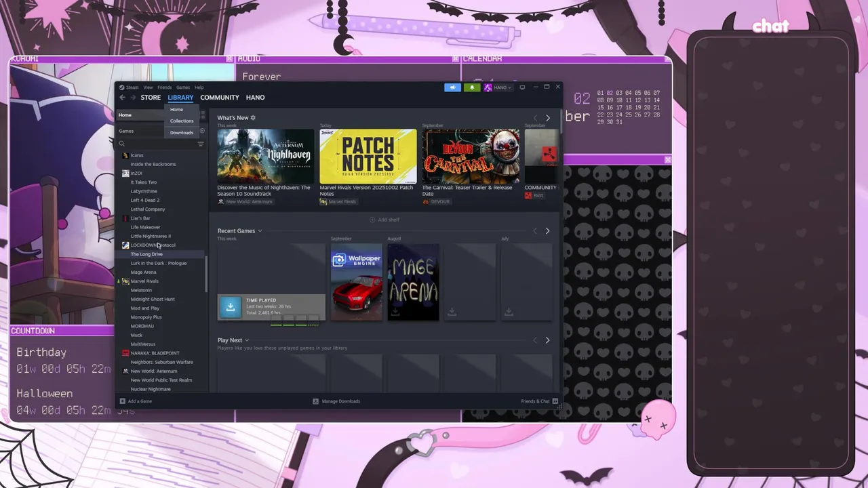Open the blue megaphone announcements button
Screen dimensions: 868x488
point(452,87)
